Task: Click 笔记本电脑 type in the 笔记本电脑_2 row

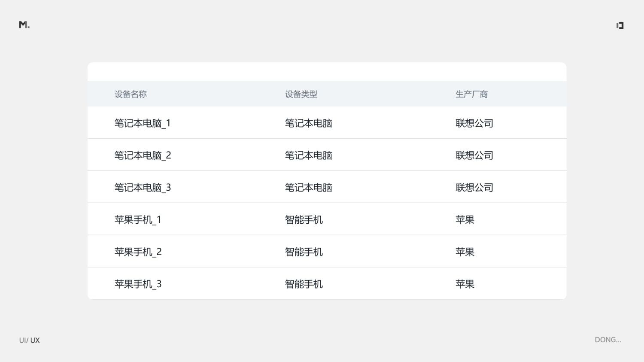Action: (308, 155)
